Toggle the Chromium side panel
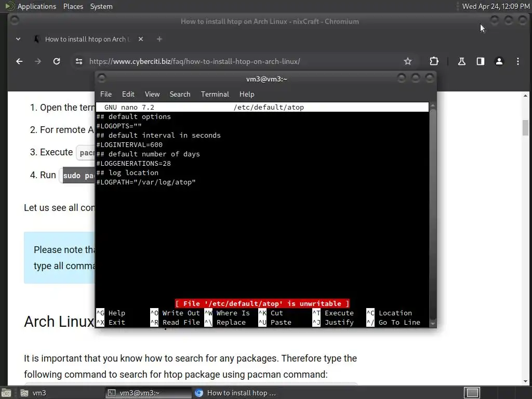This screenshot has height=399, width=532. tap(480, 61)
